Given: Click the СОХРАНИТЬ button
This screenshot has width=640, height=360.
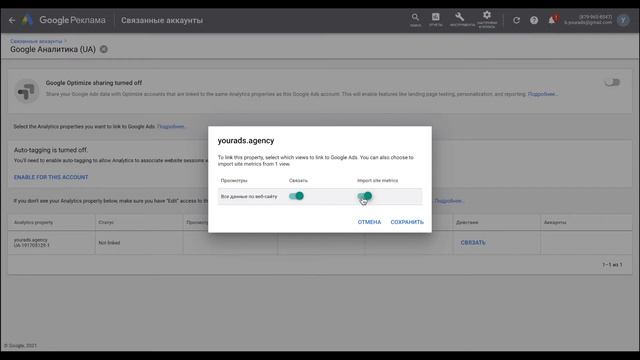Looking at the screenshot, I should (407, 222).
